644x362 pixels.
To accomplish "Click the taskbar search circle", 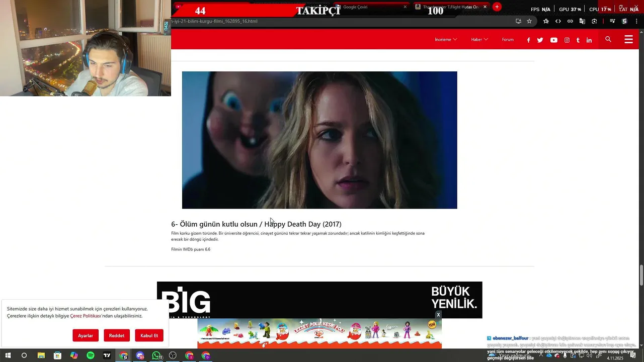I will [x=24, y=355].
